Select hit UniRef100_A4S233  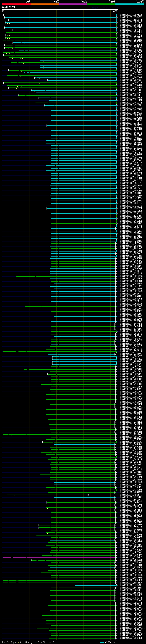click(x=131, y=103)
